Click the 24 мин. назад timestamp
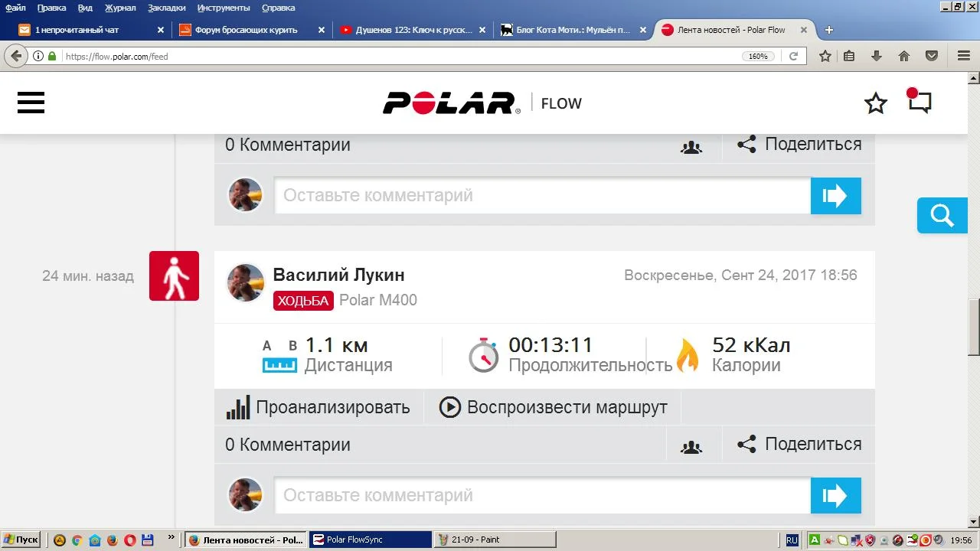The height and width of the screenshot is (551, 980). point(88,276)
